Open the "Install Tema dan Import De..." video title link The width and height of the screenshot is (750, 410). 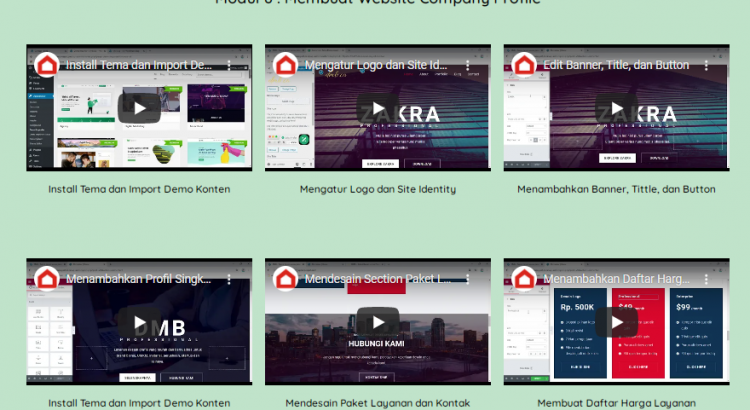click(x=138, y=65)
